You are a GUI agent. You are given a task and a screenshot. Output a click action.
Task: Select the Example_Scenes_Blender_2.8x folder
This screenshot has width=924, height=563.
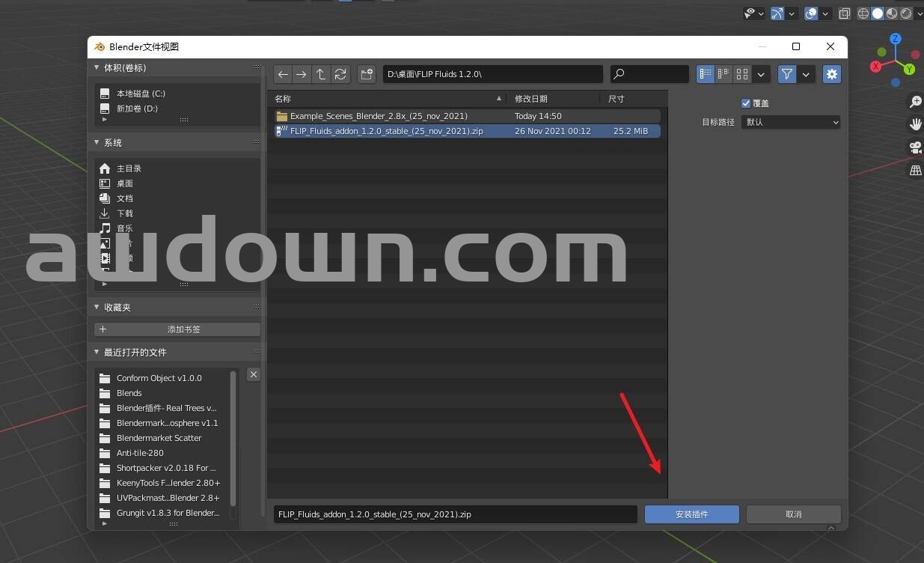[379, 116]
